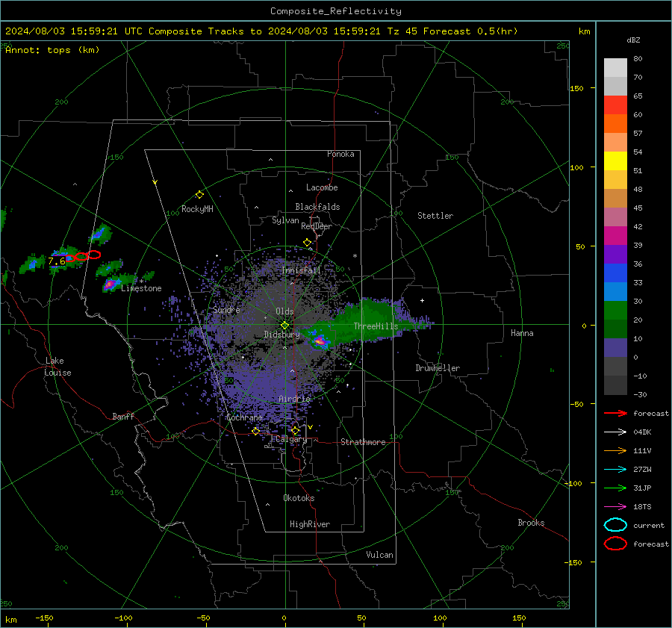Click the Ponoka city label
This screenshot has height=628, width=672.
tap(340, 154)
